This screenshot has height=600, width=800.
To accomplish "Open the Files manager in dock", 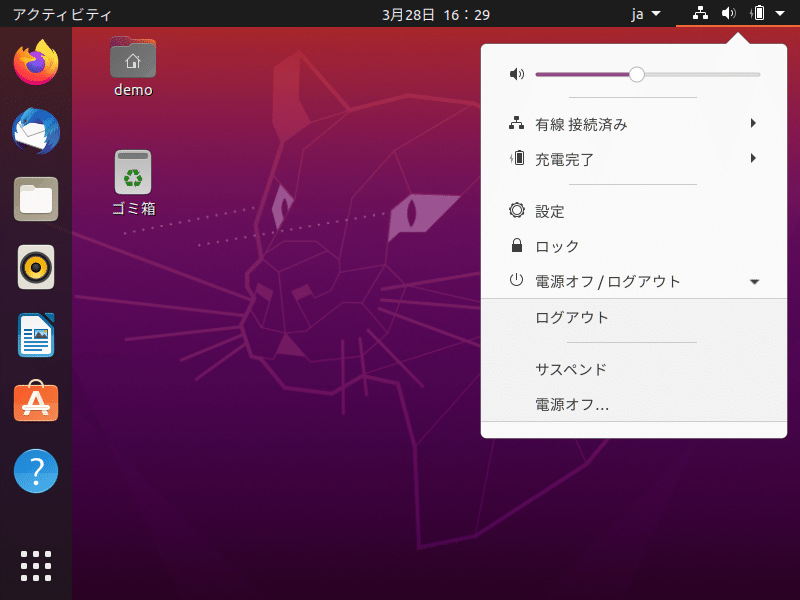I will pos(36,199).
